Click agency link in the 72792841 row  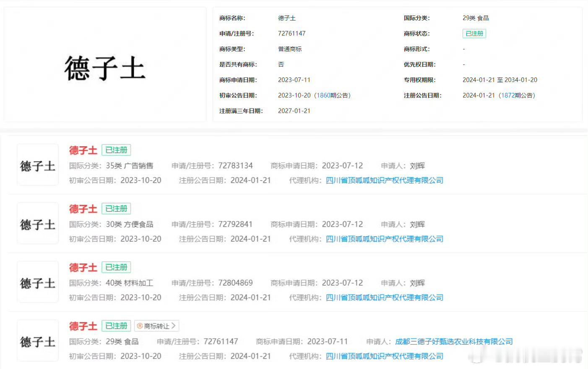(x=385, y=239)
